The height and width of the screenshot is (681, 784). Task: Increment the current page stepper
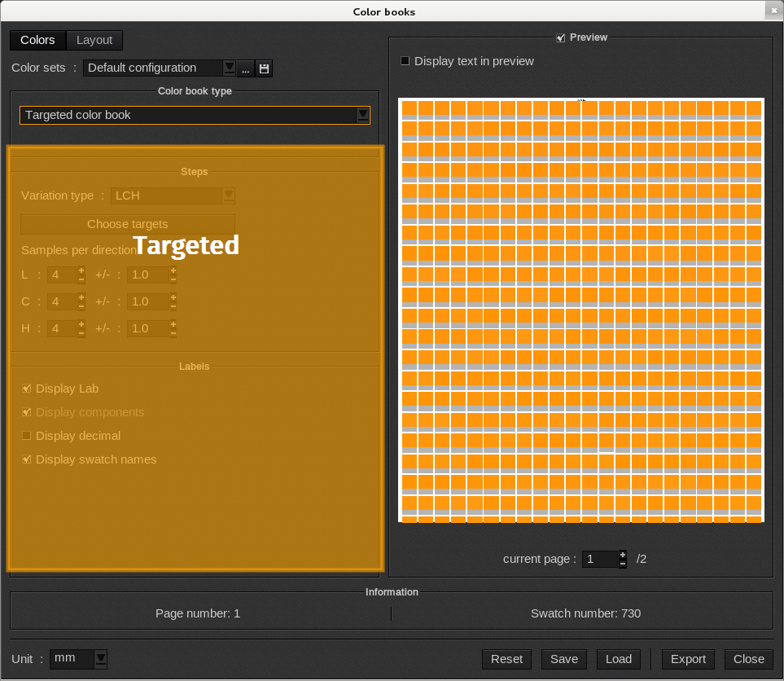pyautogui.click(x=622, y=555)
